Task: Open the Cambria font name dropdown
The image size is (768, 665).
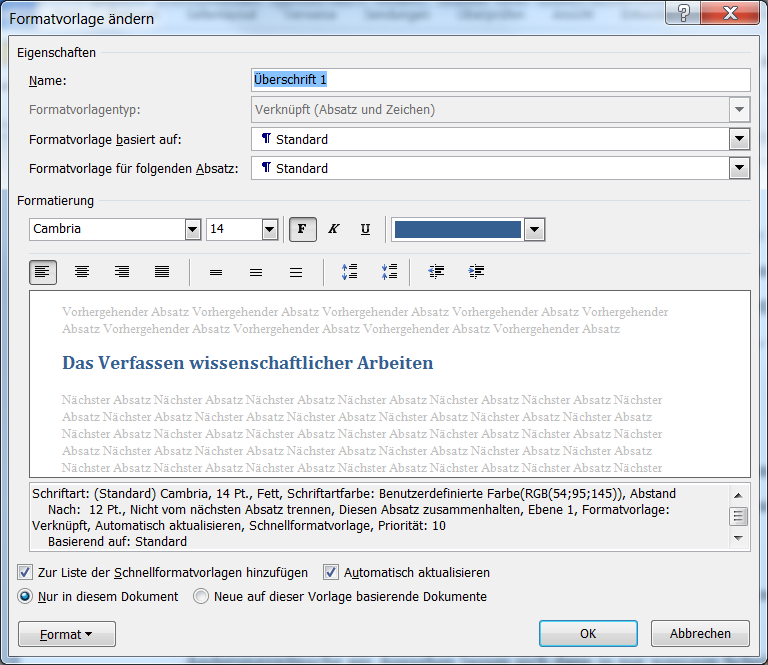Action: (192, 229)
